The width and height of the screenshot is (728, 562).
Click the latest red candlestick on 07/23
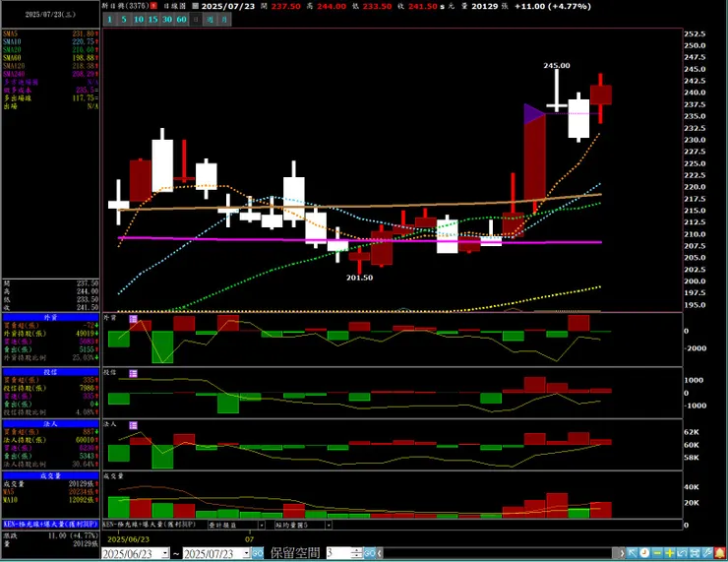(601, 95)
